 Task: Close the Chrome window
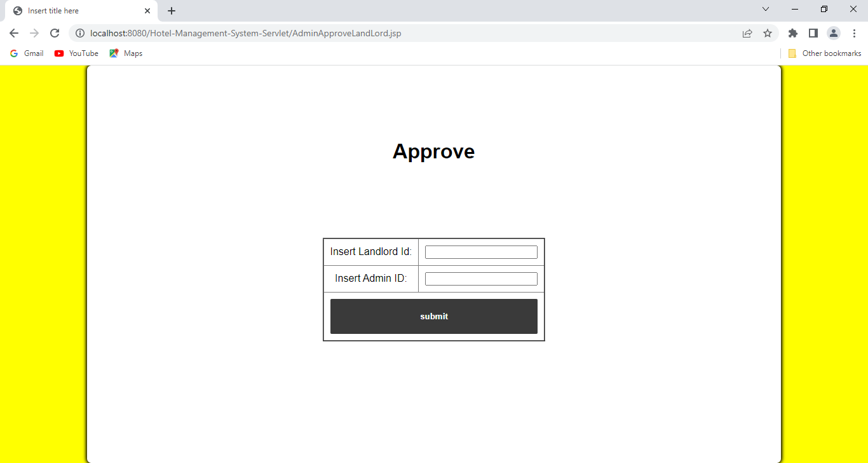pos(853,9)
